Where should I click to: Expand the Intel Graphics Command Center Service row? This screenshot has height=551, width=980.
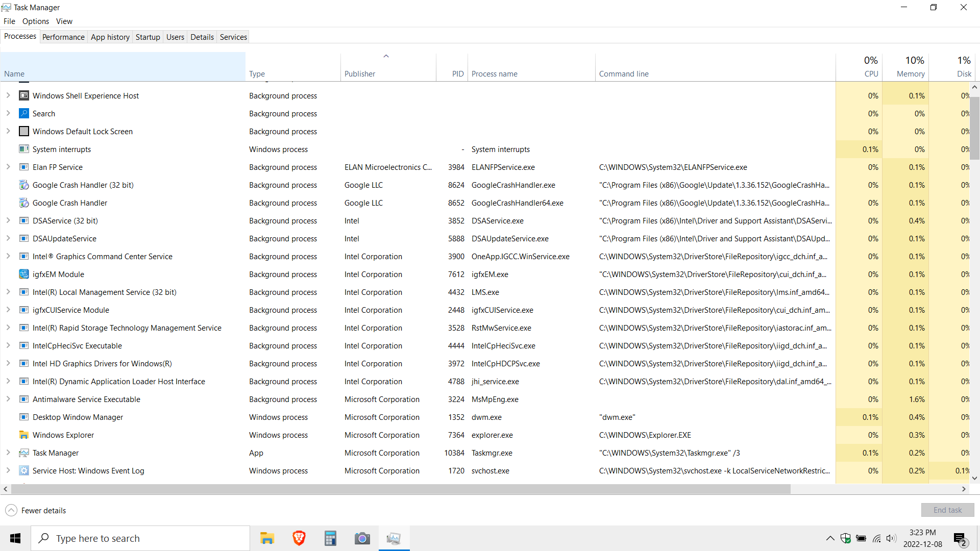(x=8, y=256)
